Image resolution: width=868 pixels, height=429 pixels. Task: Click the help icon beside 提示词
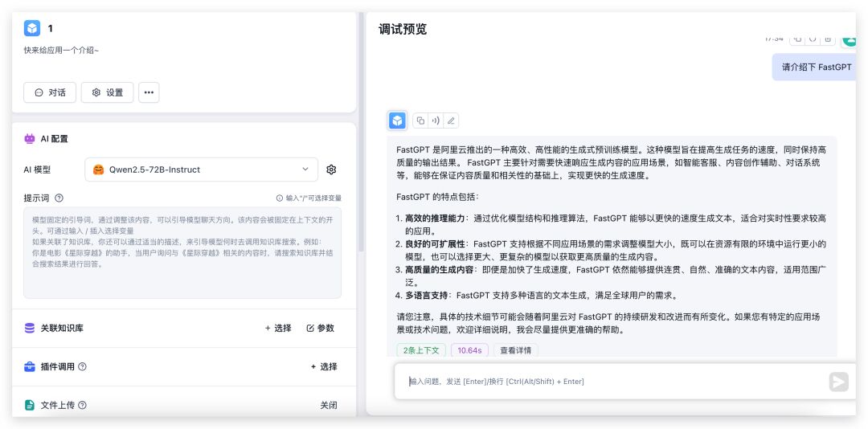pyautogui.click(x=59, y=198)
